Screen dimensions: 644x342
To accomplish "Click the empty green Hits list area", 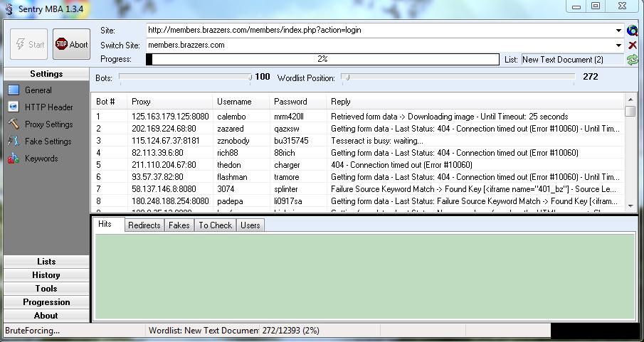I will (x=365, y=277).
